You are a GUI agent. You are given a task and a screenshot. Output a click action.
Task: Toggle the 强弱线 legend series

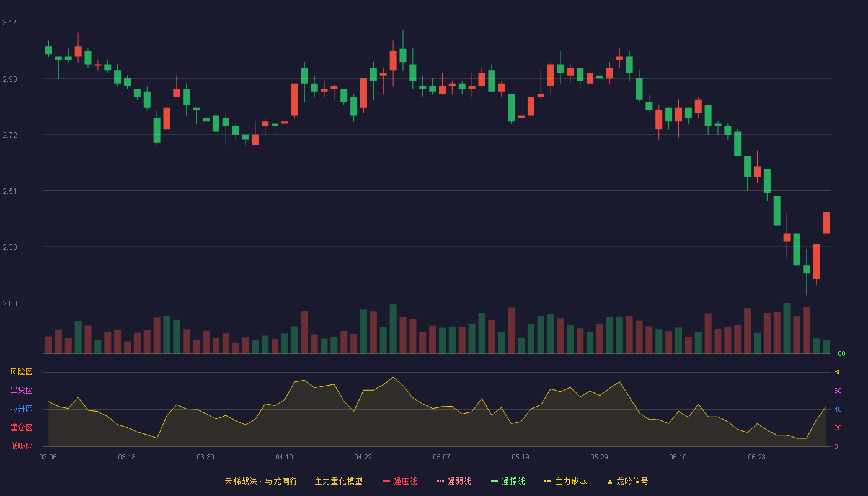(x=454, y=481)
